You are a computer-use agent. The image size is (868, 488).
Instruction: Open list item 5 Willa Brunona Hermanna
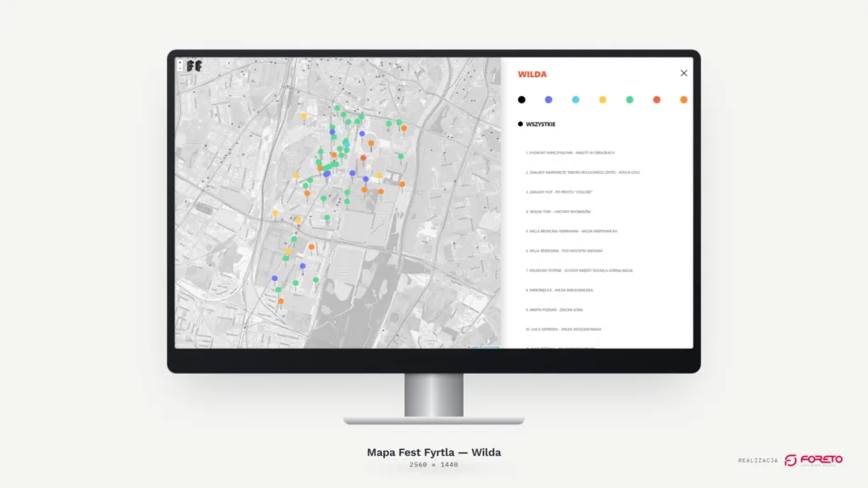(x=571, y=231)
